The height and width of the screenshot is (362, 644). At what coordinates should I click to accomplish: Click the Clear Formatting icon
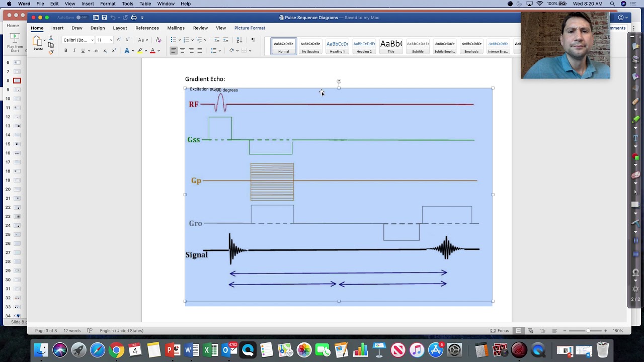[158, 40]
